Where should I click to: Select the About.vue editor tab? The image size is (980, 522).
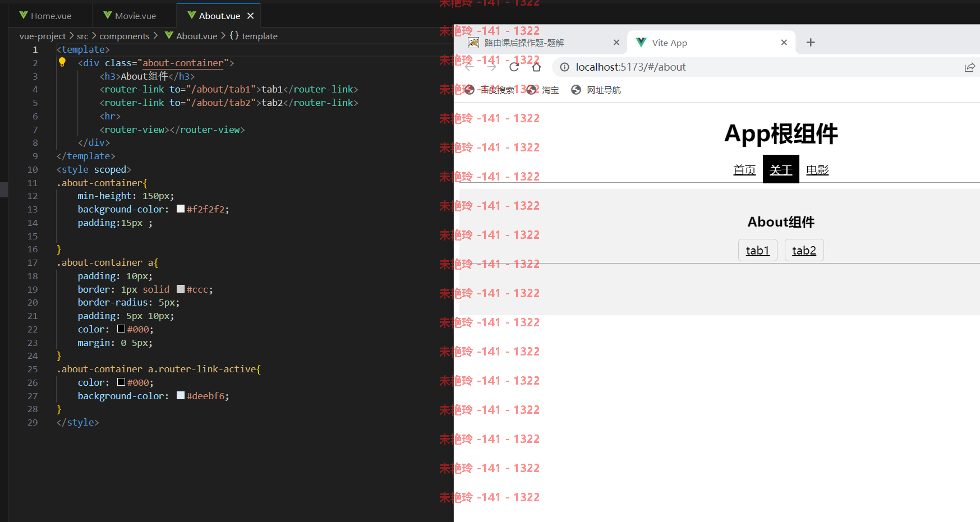coord(219,16)
